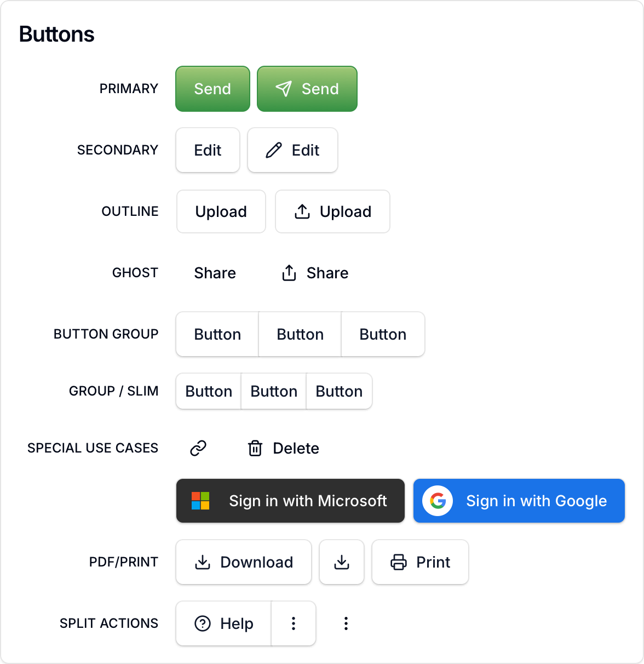Click the text-only green Send button

pos(212,89)
